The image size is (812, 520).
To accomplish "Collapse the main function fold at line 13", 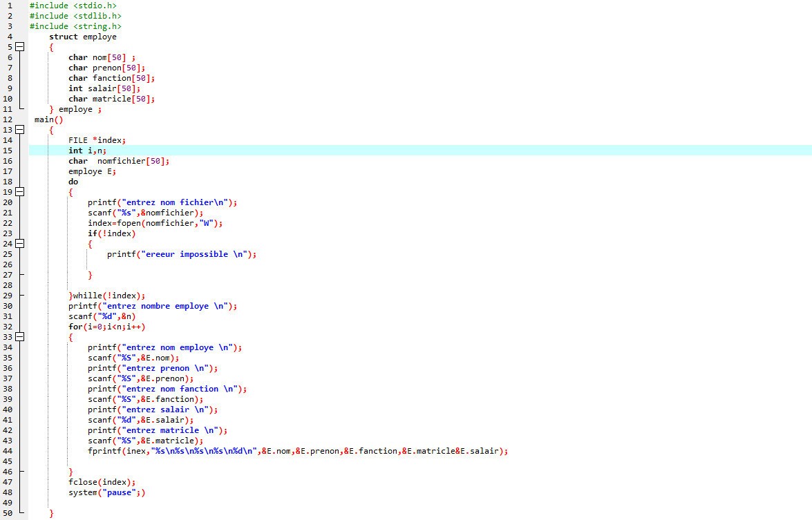I will [19, 130].
